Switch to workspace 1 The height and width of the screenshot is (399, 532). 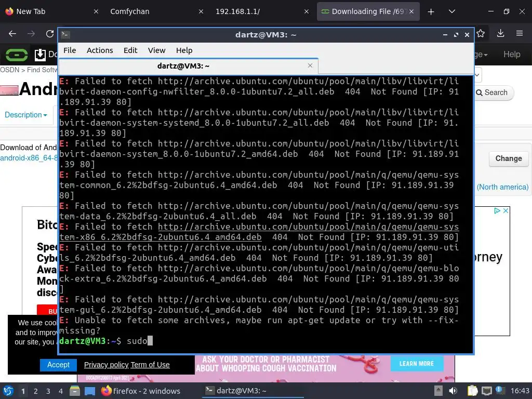point(23,391)
